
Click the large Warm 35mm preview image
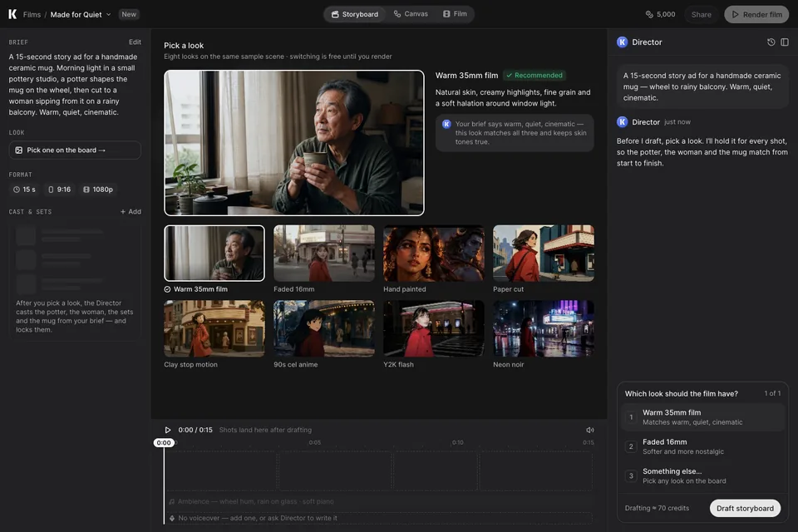click(x=294, y=143)
